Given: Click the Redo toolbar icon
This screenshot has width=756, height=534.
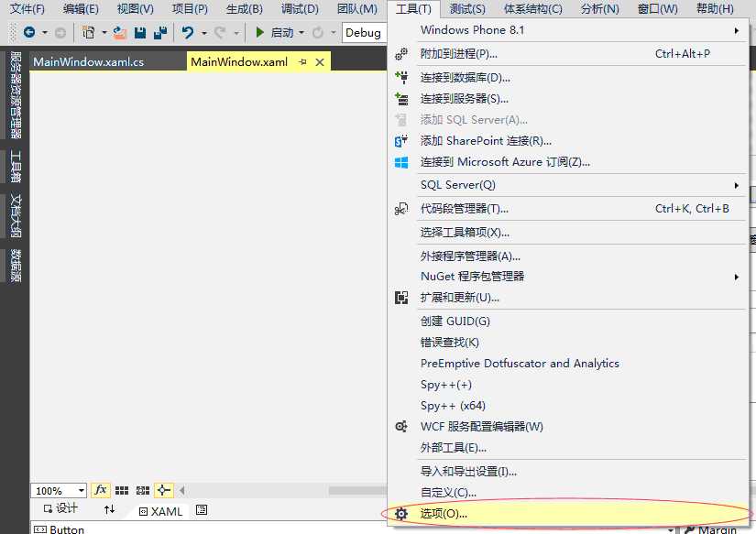Looking at the screenshot, I should tap(220, 33).
